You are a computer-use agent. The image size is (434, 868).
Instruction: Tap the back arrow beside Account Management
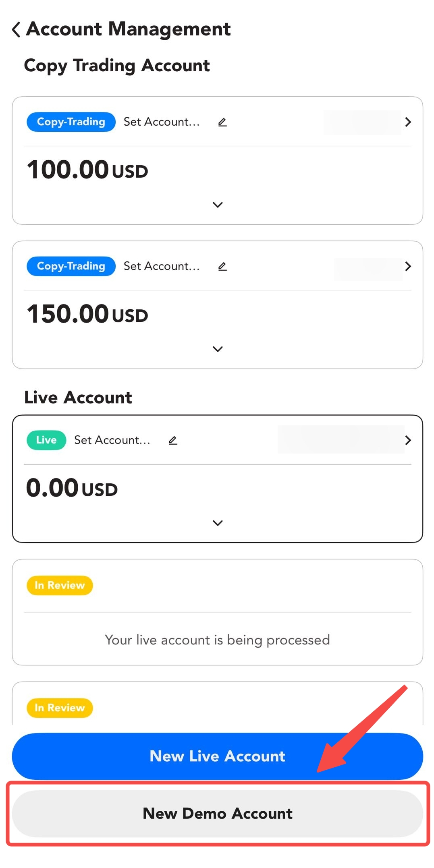[x=16, y=29]
